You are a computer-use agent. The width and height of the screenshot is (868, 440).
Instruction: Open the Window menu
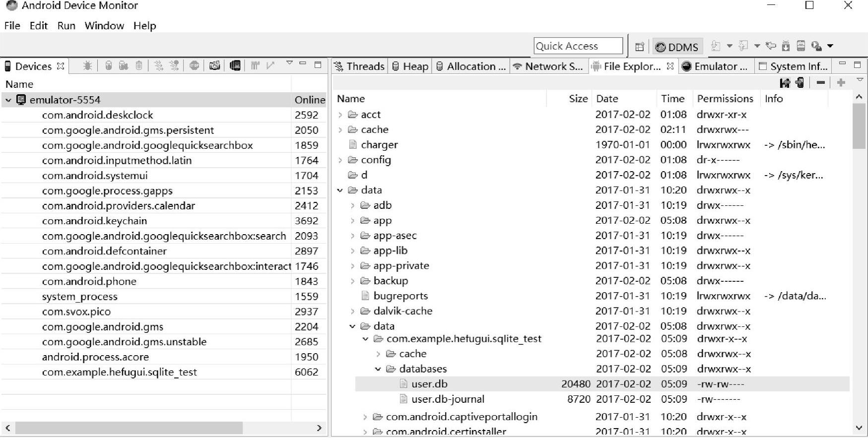[104, 26]
